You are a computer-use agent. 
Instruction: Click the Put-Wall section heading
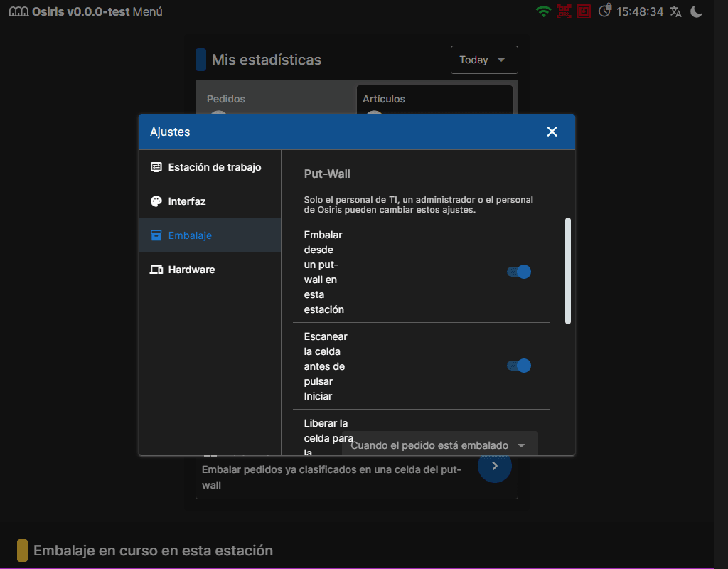[x=327, y=174]
